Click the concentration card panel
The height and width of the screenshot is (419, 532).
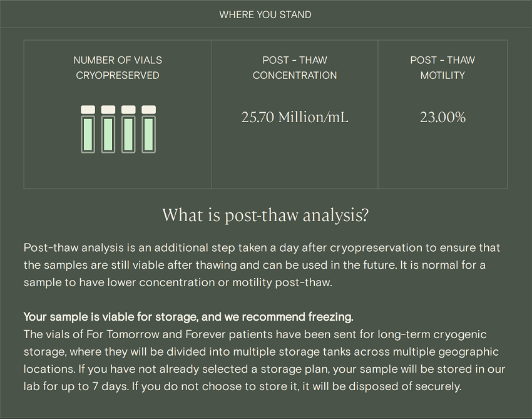point(295,115)
